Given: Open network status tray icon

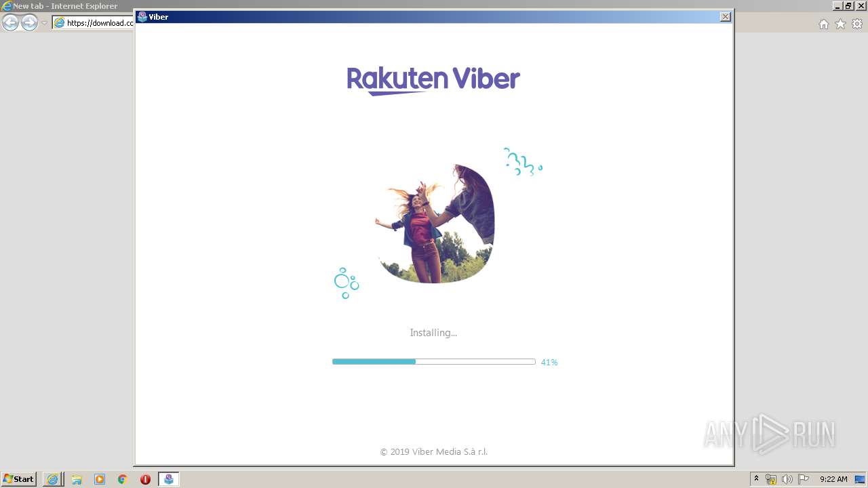Looking at the screenshot, I should 771,479.
